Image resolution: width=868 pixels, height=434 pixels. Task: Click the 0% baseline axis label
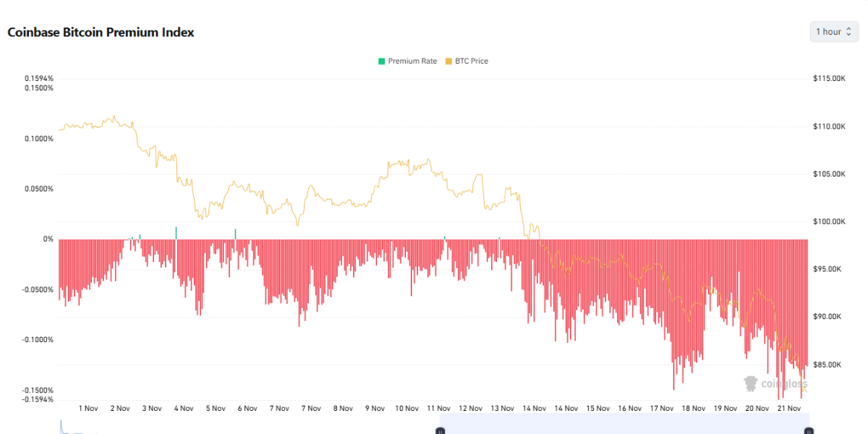pyautogui.click(x=48, y=239)
